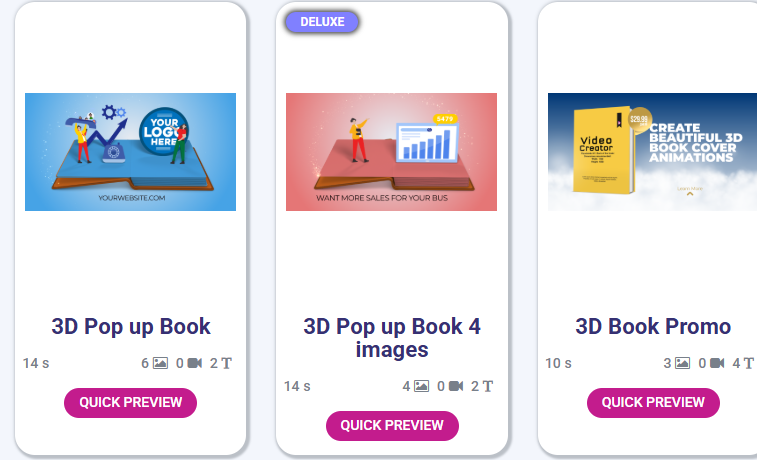Viewport: 757px width, 460px height.
Task: Quick preview the 3D Pop up Book template
Action: point(130,403)
